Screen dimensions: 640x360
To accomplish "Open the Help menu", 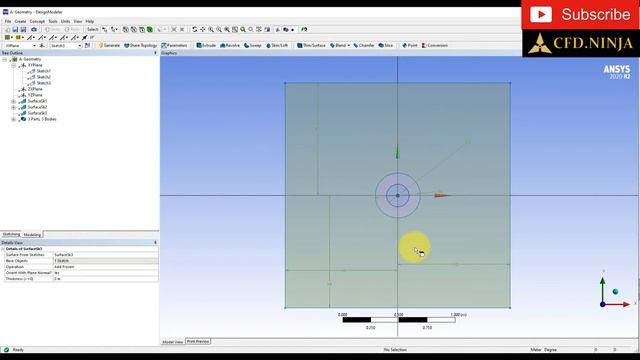I will pyautogui.click(x=90, y=21).
